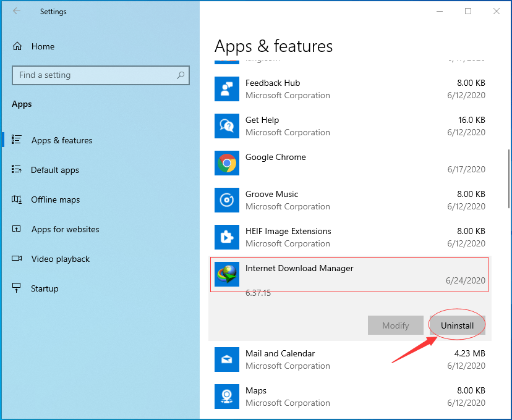The image size is (512, 420).
Task: Focus the Find a setting box
Action: (x=101, y=75)
